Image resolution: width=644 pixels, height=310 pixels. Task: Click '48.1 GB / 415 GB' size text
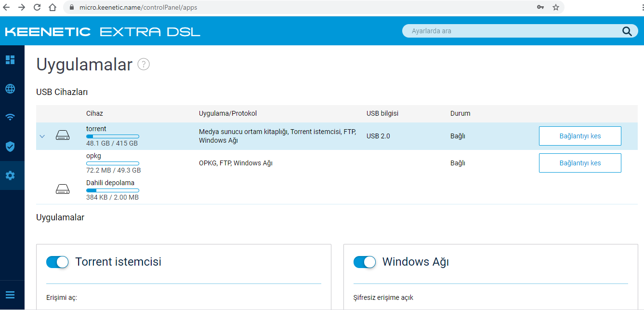click(112, 143)
